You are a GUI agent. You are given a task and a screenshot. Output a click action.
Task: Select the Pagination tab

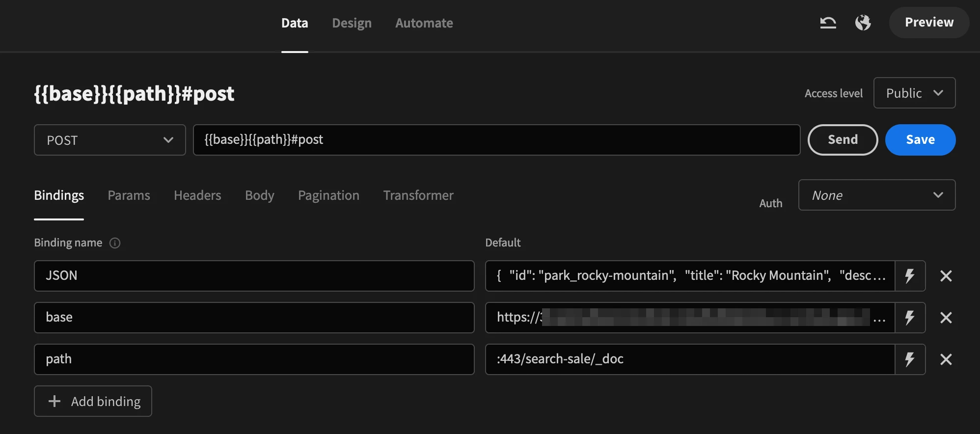328,195
